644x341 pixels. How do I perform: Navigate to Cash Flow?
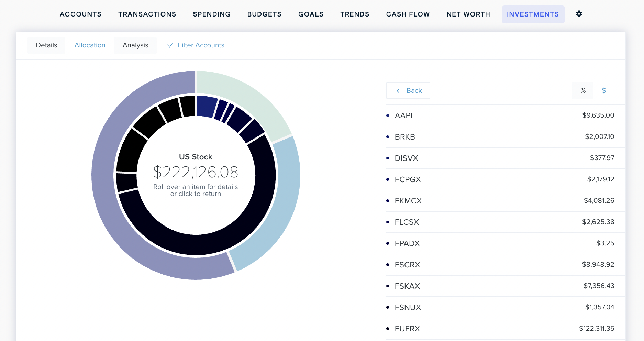[408, 14]
